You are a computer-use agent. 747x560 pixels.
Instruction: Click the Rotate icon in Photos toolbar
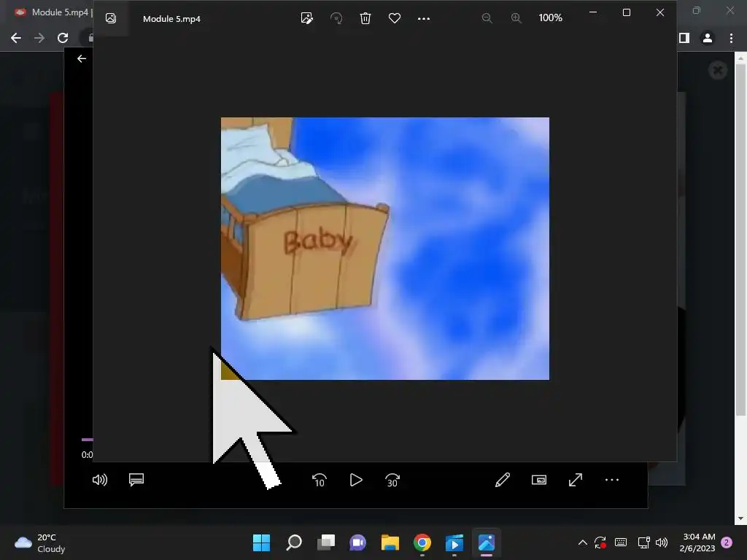coord(336,18)
